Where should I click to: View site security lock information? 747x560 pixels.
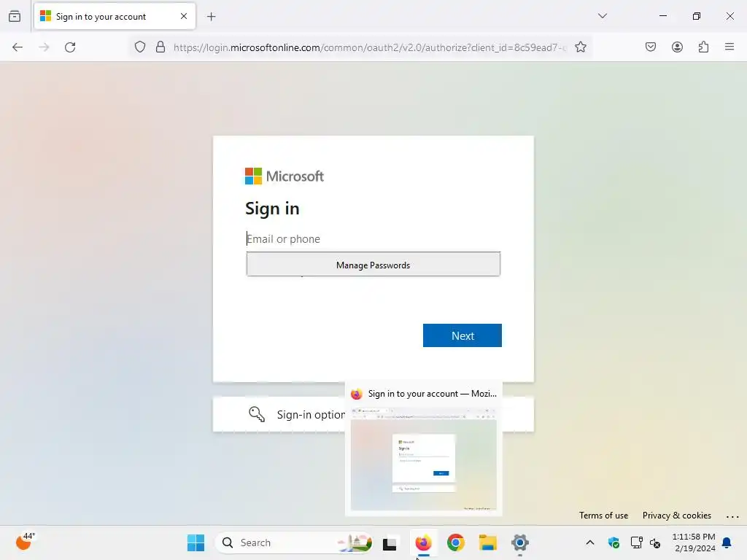click(x=160, y=47)
